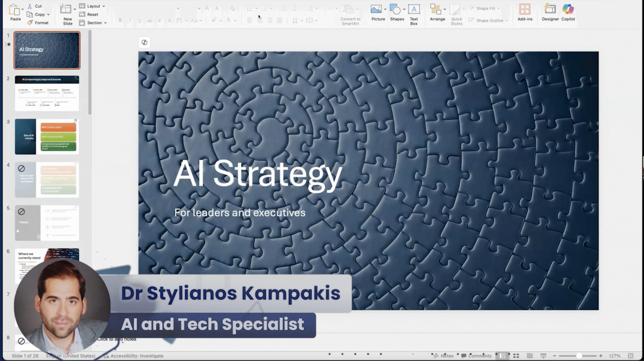This screenshot has width=644, height=361.
Task: Open the Add-ins button
Action: point(525,12)
